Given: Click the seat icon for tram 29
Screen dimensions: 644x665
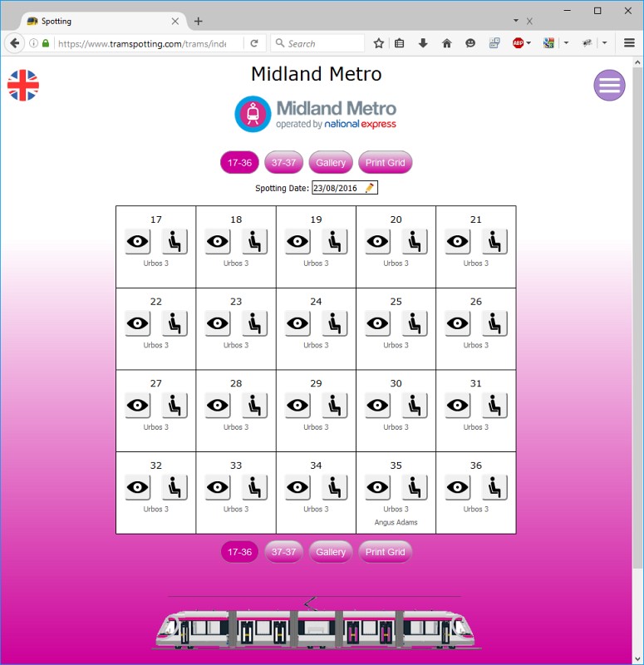Looking at the screenshot, I should coord(335,405).
